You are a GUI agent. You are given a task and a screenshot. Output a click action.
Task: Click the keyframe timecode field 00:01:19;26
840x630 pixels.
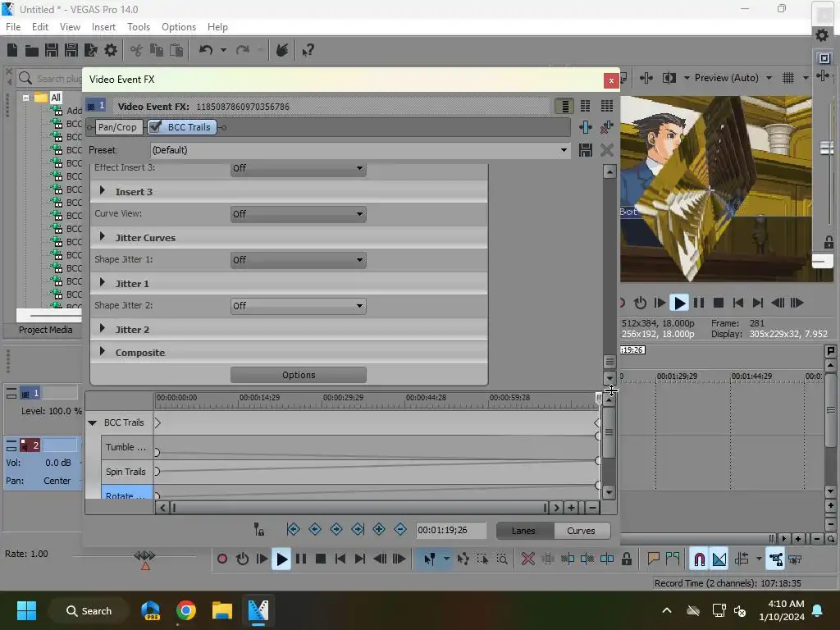tap(451, 530)
